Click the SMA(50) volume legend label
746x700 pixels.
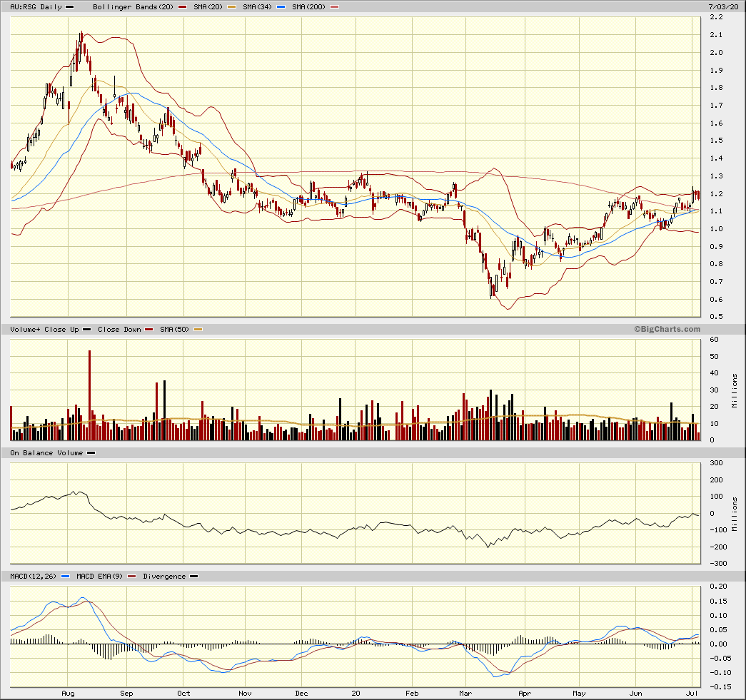[x=174, y=329]
